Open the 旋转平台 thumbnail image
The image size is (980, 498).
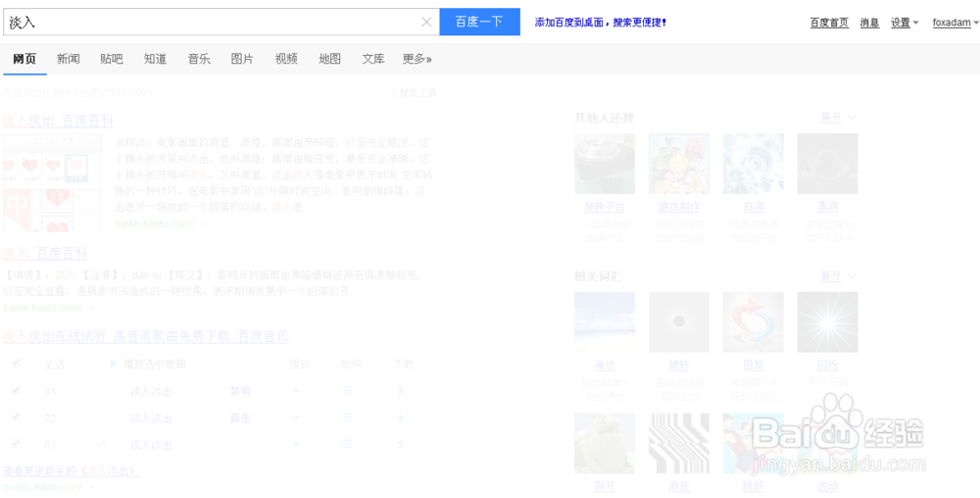point(605,163)
